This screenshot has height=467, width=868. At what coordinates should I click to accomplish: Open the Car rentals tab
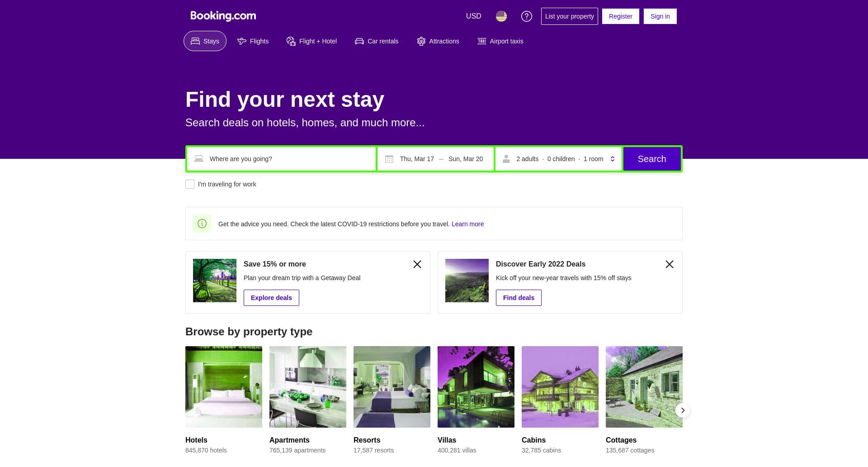[377, 41]
